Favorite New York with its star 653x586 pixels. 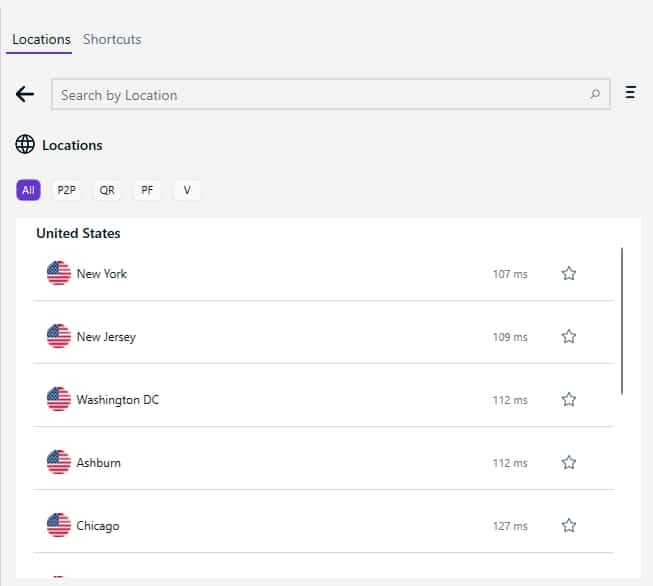[x=569, y=274]
